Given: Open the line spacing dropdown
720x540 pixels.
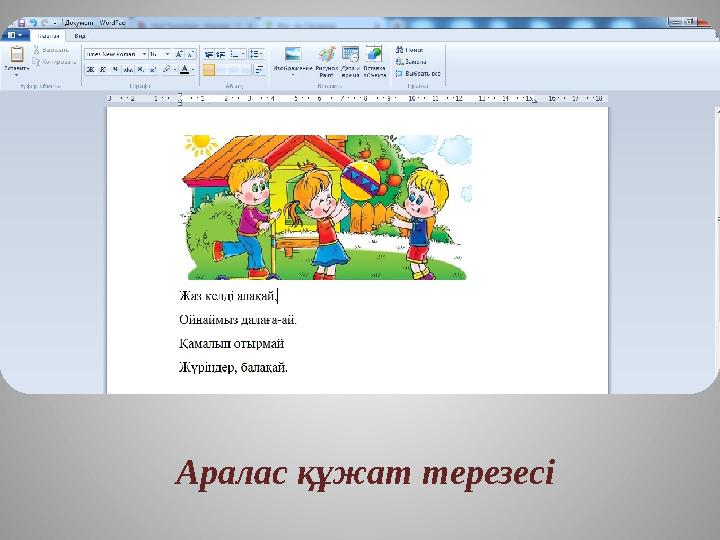Looking at the screenshot, I should 257,54.
